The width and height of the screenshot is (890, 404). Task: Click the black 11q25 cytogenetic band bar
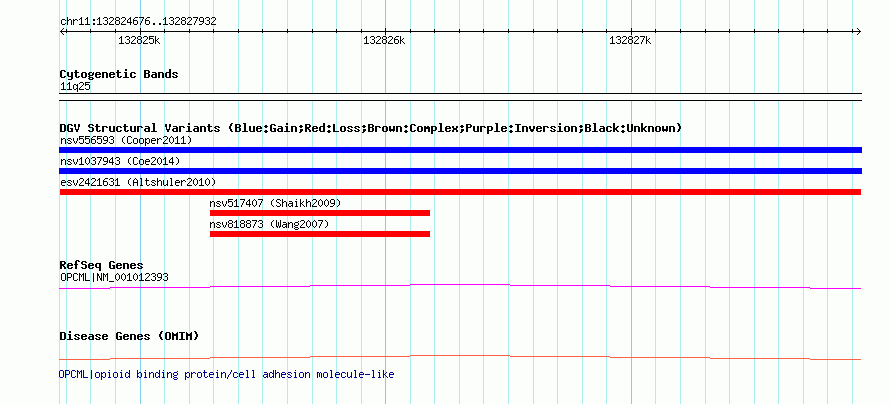tap(460, 97)
